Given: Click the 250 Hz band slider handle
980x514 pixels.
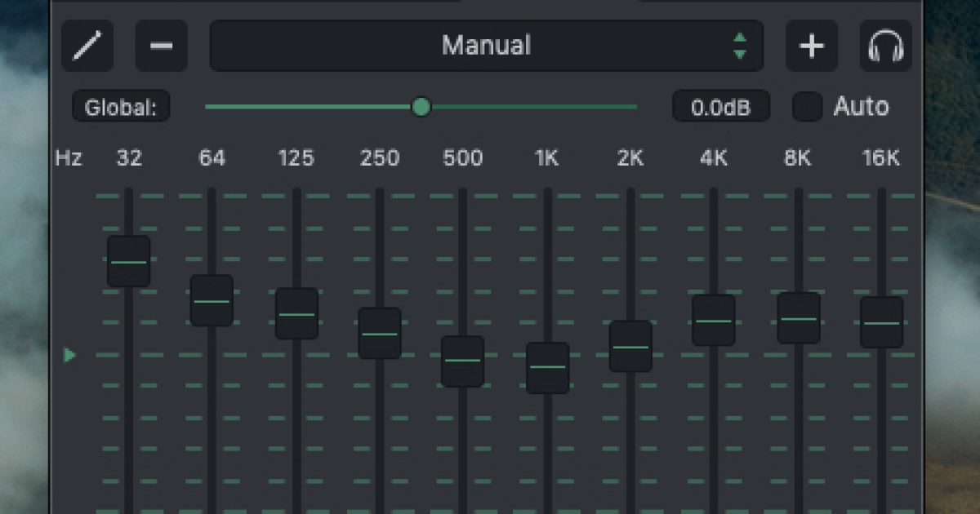Looking at the screenshot, I should click(380, 334).
